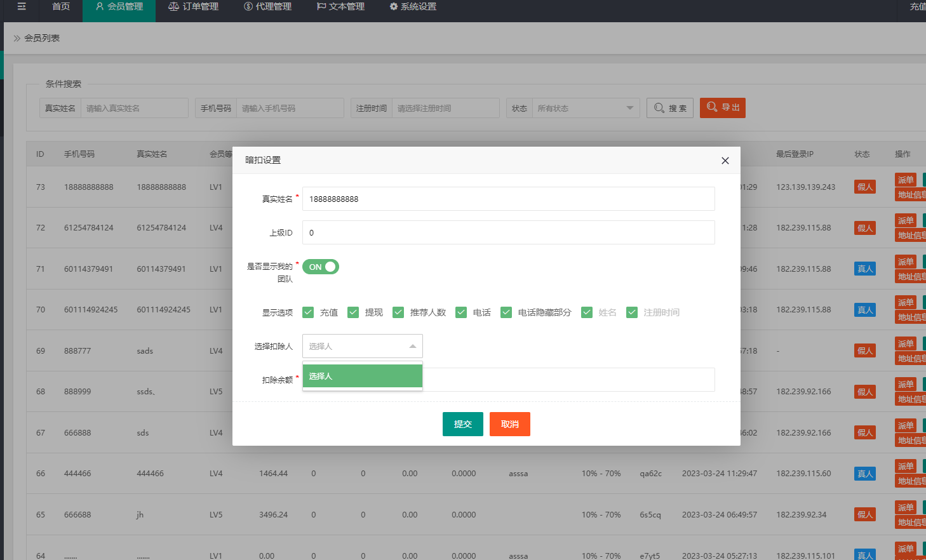
Task: Click the 上级ID input field
Action: point(508,232)
